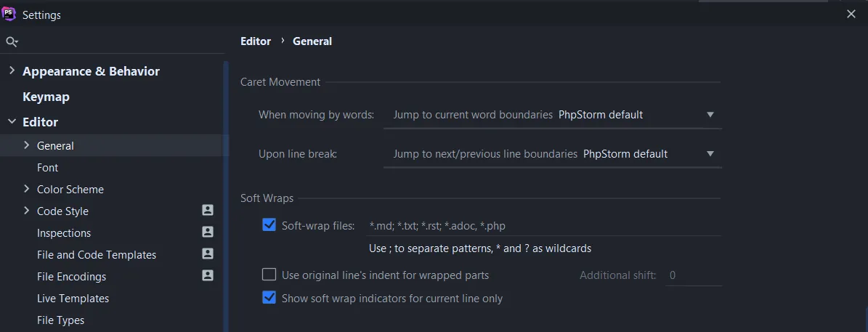
Task: Click the profile icon beside Inspections
Action: (x=208, y=232)
